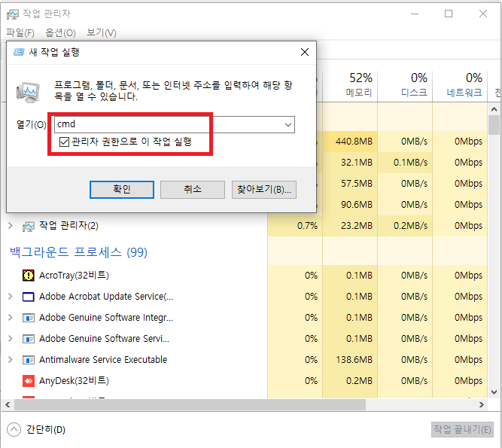Click the computer monitor icon in the run dialog
This screenshot has height=448, width=502.
pos(28,92)
